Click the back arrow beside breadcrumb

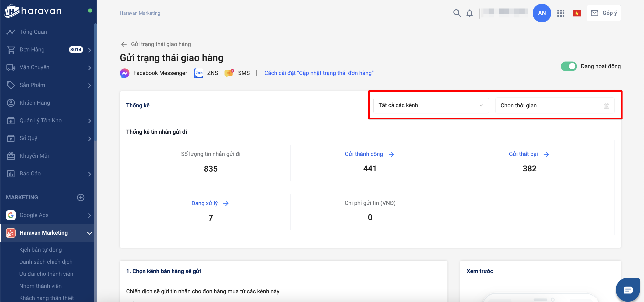coord(124,44)
